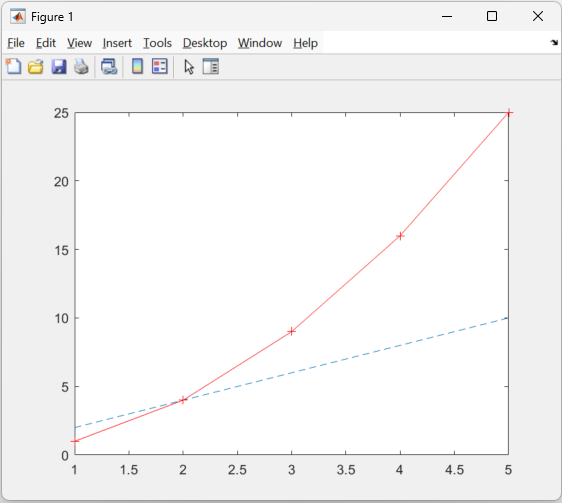Viewport: 562px width, 503px height.
Task: Open the Help menu
Action: click(x=305, y=43)
